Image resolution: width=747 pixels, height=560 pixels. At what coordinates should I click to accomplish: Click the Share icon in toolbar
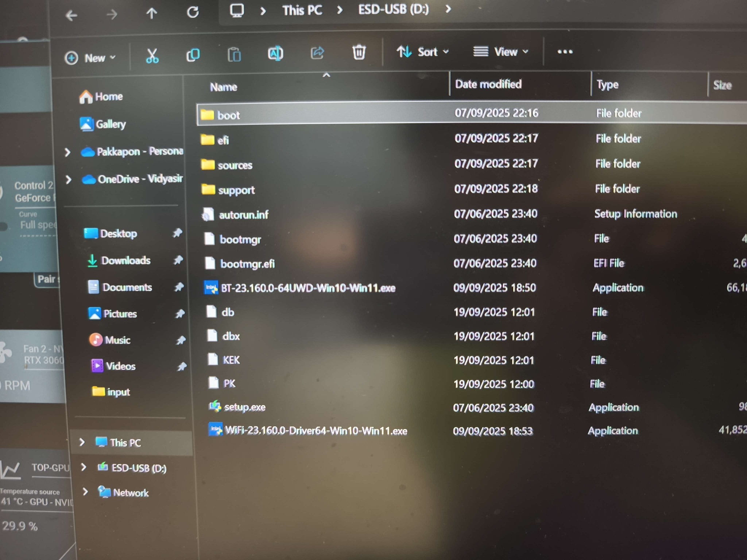pos(317,53)
